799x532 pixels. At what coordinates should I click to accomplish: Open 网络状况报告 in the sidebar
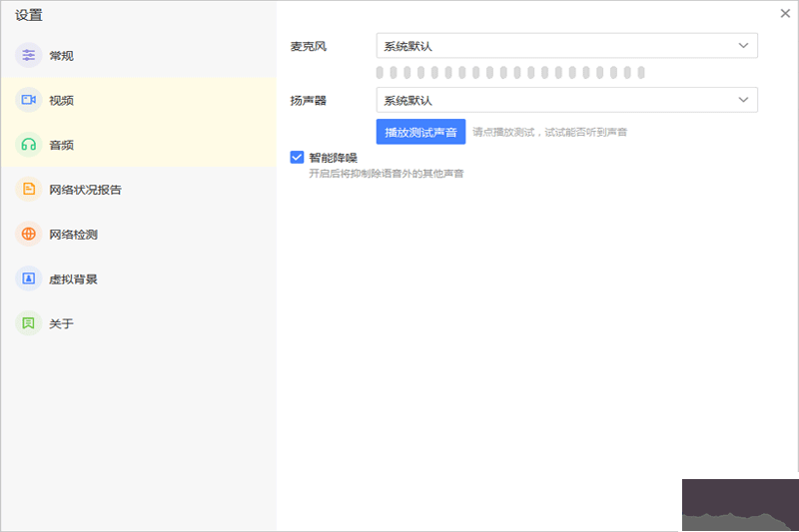pyautogui.click(x=139, y=190)
